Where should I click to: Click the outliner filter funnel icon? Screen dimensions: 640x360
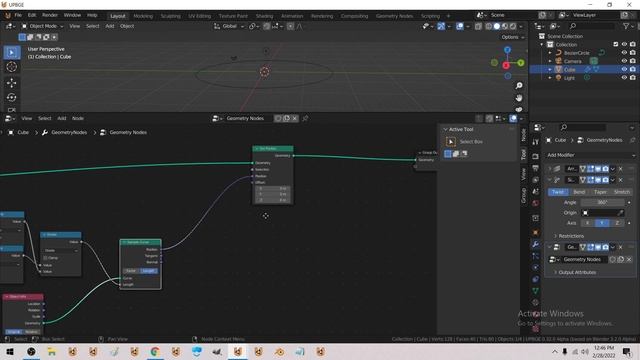coord(626,26)
